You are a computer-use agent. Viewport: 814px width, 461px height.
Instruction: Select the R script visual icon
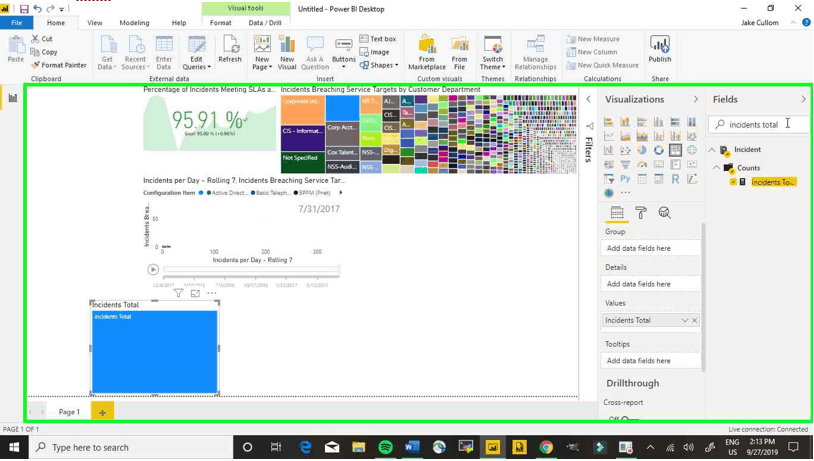click(x=675, y=179)
